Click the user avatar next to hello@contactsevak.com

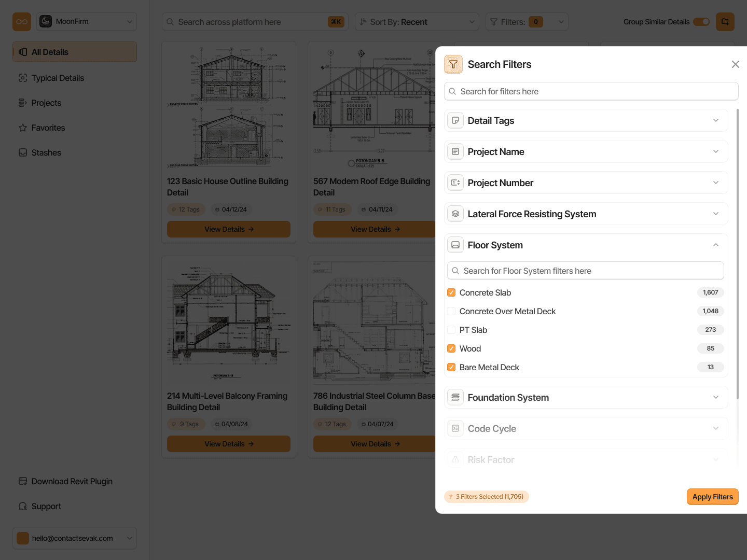23,538
